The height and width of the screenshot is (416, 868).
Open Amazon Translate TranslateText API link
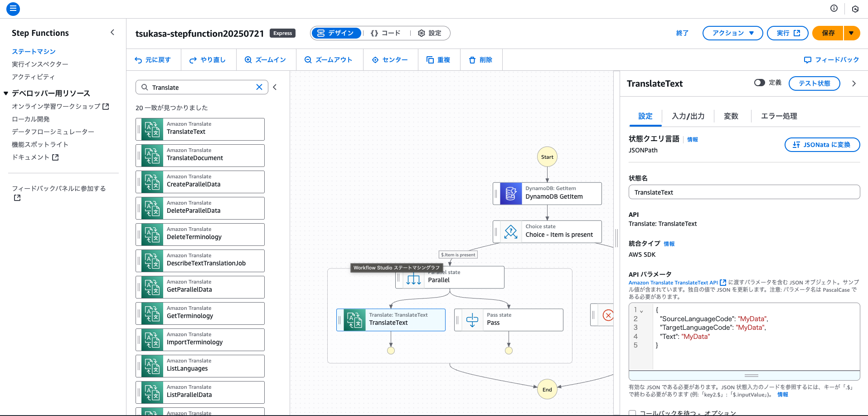(x=677, y=282)
